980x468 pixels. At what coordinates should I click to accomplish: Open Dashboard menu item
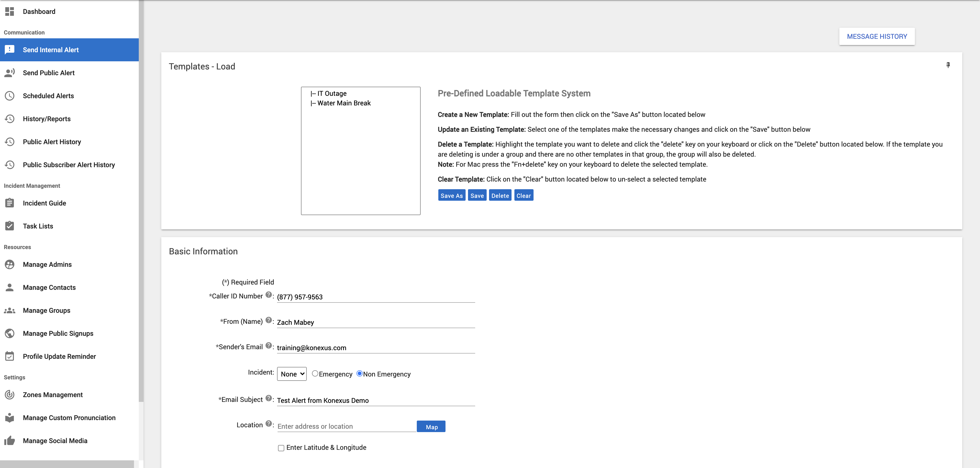(69, 11)
